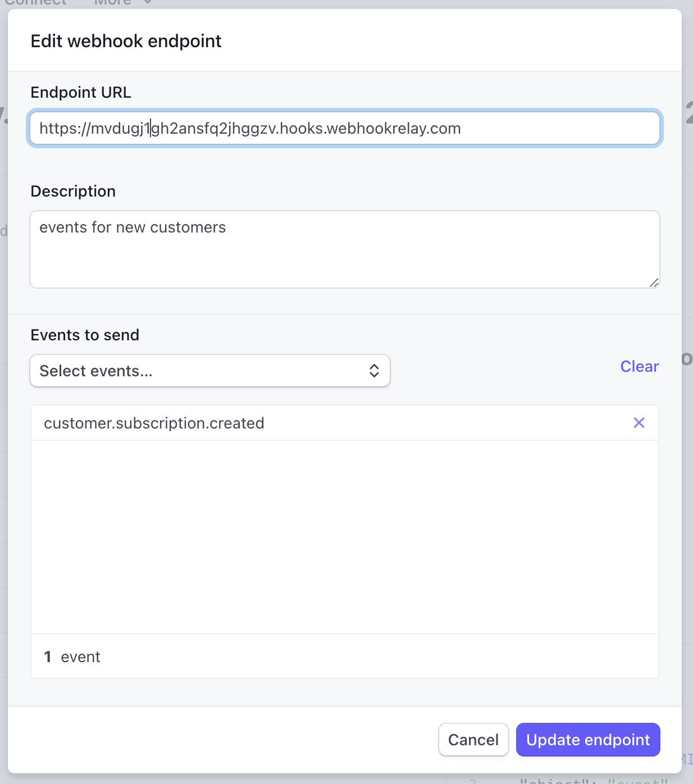Click the blue X next to customer.subscription.created
The height and width of the screenshot is (784, 693).
(639, 423)
